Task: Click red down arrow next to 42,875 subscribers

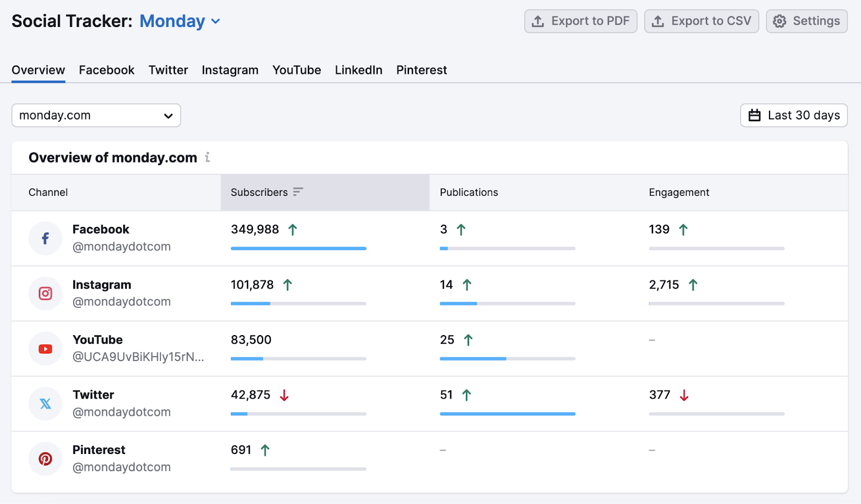Action: coord(284,395)
